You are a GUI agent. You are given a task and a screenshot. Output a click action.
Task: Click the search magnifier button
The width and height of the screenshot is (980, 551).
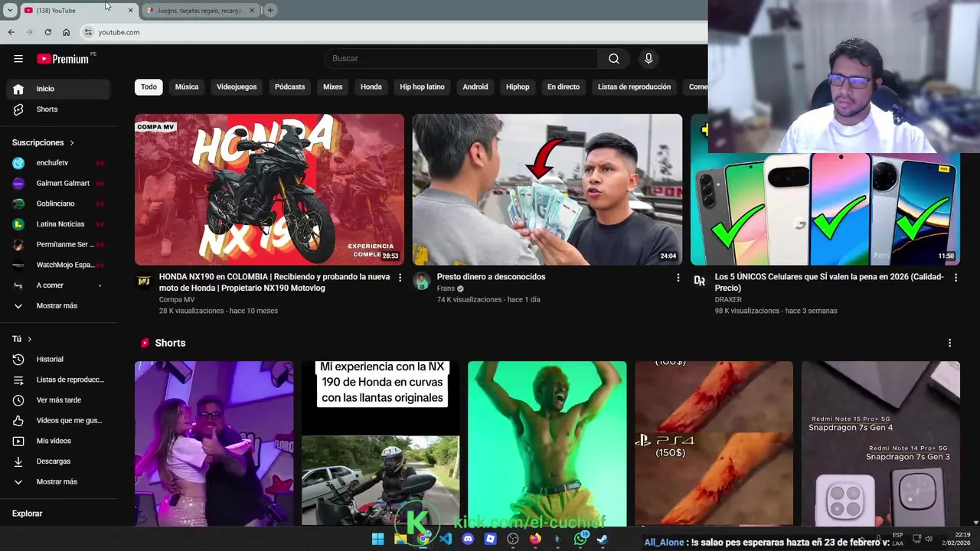point(614,59)
